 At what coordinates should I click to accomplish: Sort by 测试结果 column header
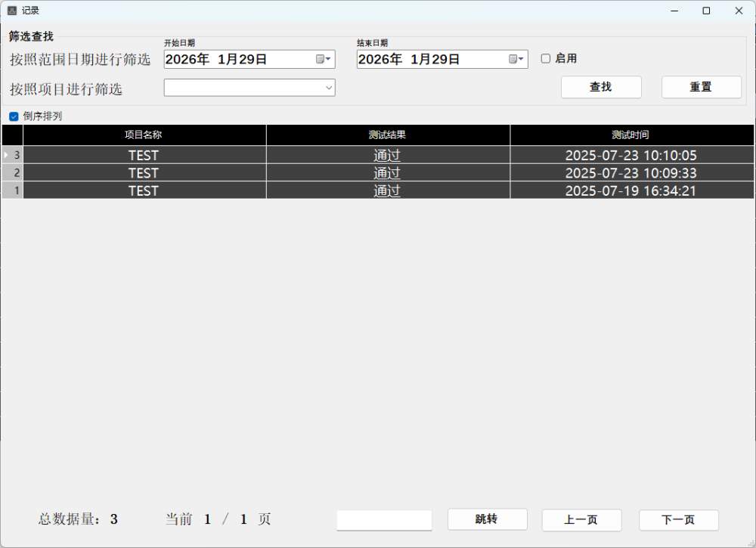click(x=387, y=135)
